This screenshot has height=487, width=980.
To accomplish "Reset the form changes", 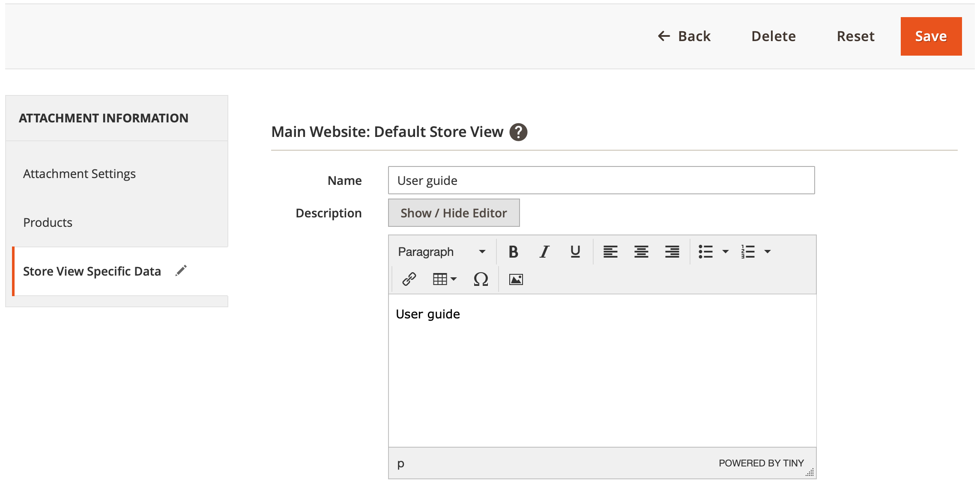I will (855, 36).
